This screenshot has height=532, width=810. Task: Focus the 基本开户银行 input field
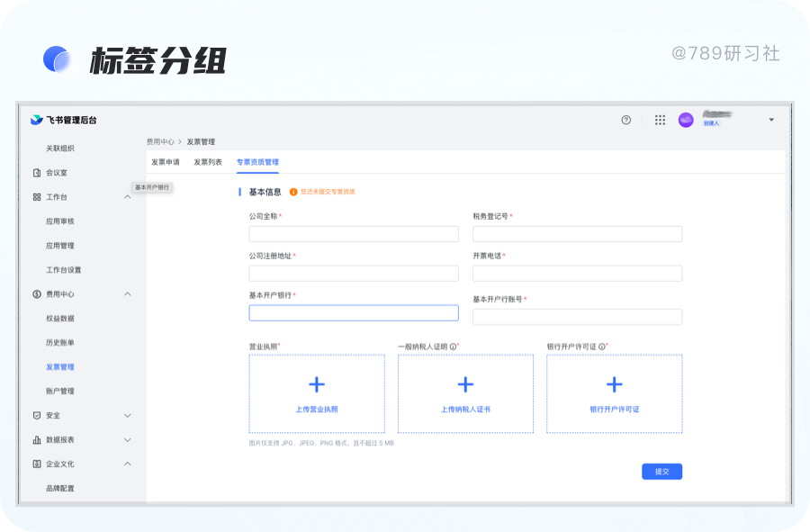[354, 313]
